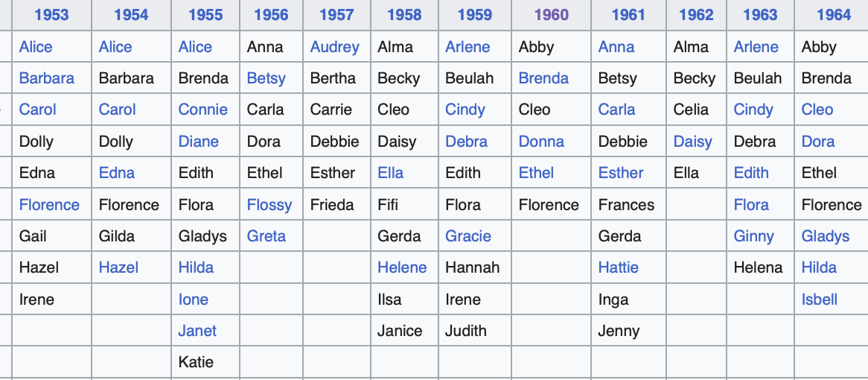868x380 pixels.
Task: Open the 1953 year header link
Action: click(x=51, y=15)
